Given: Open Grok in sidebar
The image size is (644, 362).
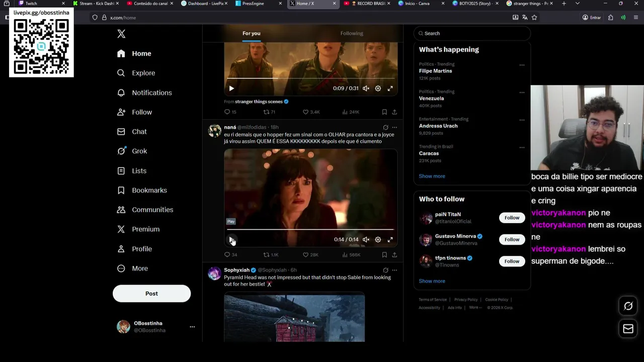Looking at the screenshot, I should [132, 151].
